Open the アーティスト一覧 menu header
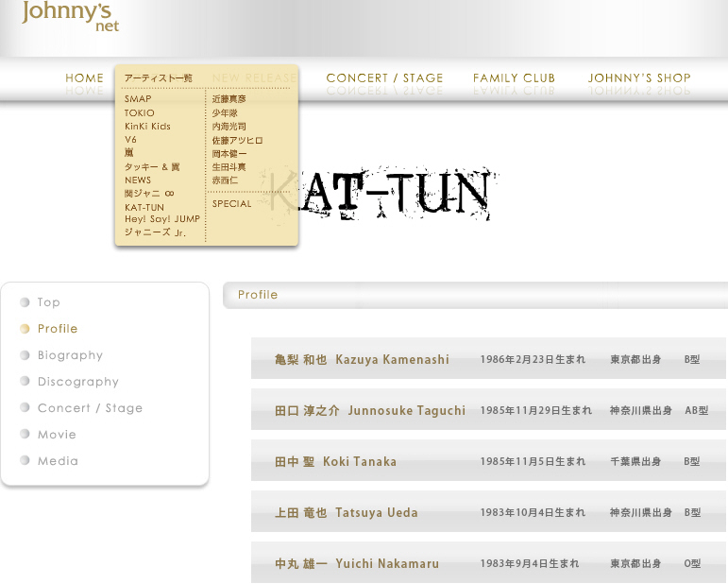The image size is (728, 584). click(159, 78)
